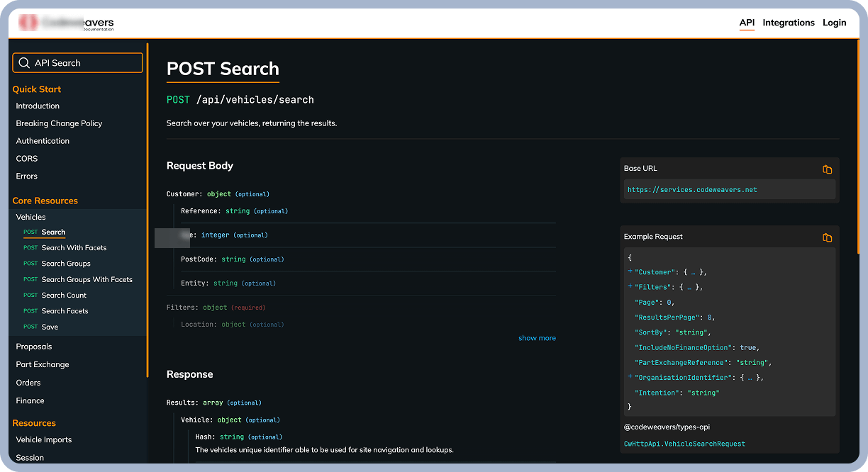Click "IncludeNoFinanceOption": true line
Image resolution: width=868 pixels, height=472 pixels.
[697, 348]
